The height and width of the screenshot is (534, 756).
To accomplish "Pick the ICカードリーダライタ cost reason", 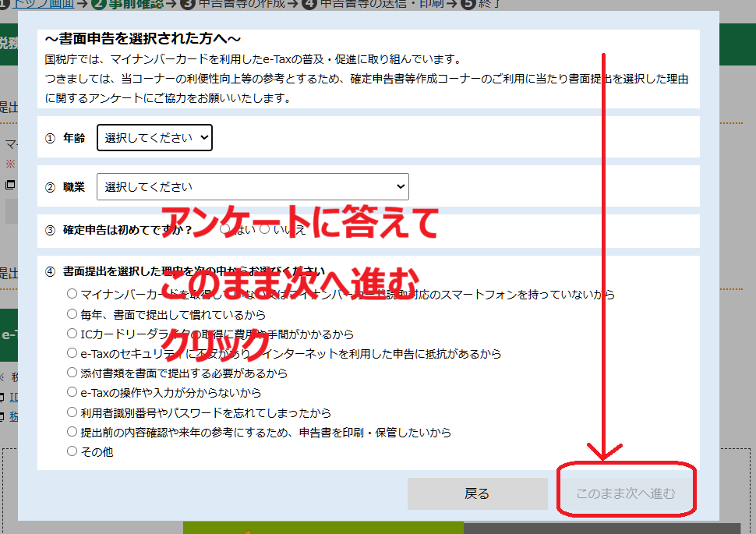I will click(x=72, y=334).
